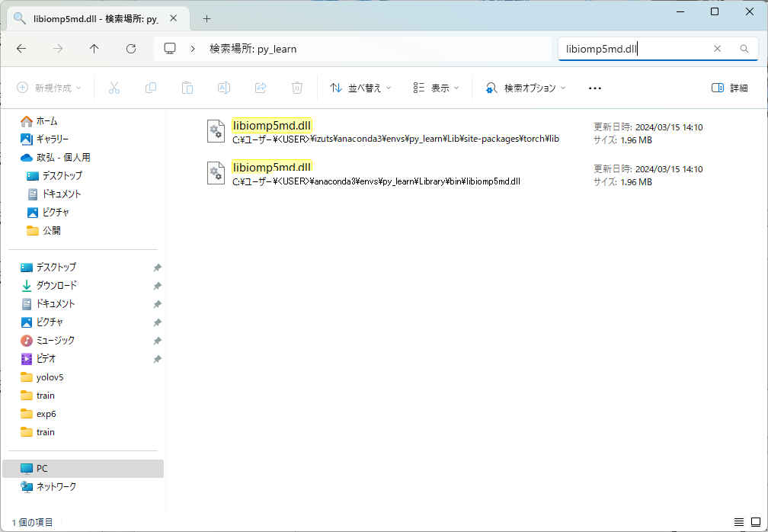Click the Back navigation arrow

pos(21,49)
